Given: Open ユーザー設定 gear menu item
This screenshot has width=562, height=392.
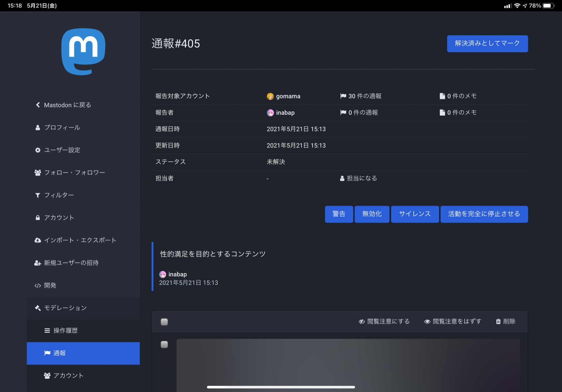Looking at the screenshot, I should click(57, 150).
